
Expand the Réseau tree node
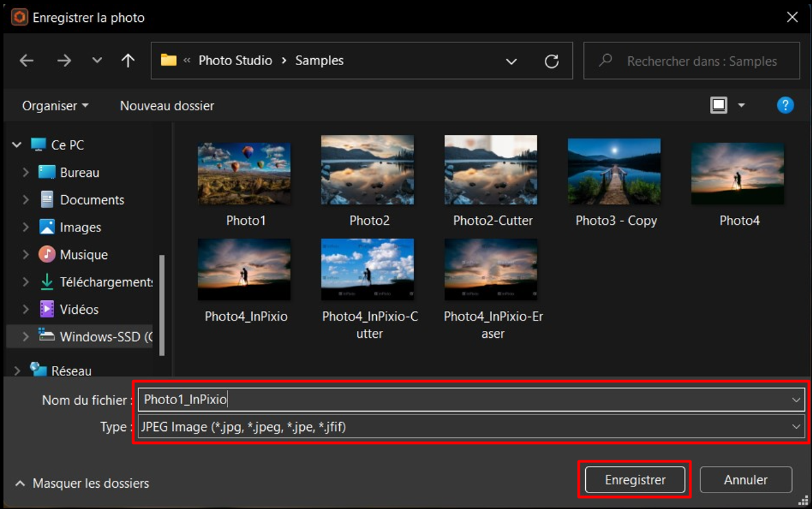[x=16, y=371]
